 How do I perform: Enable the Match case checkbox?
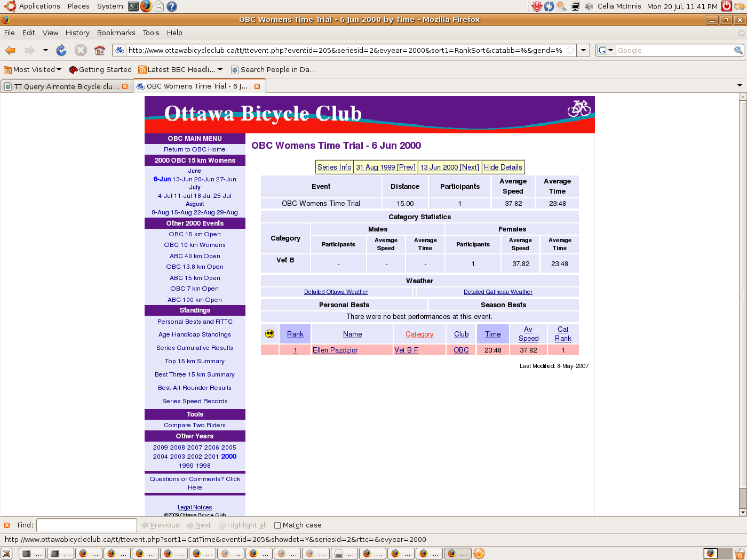coord(277,525)
